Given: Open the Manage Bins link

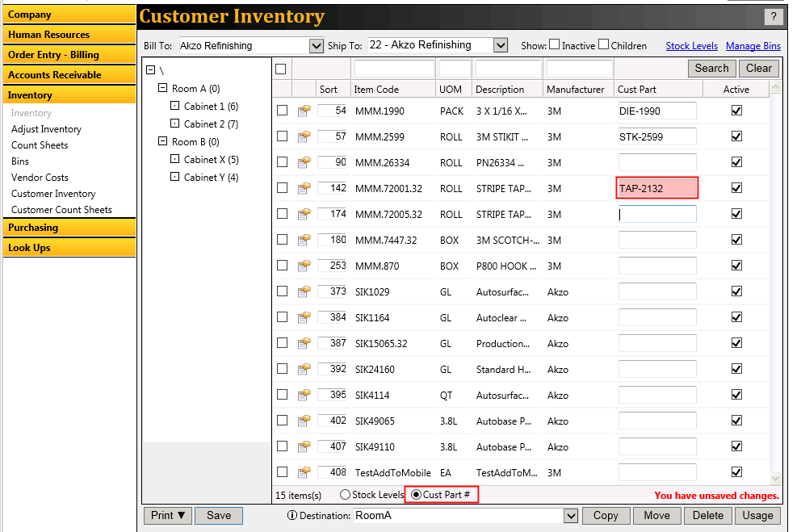Looking at the screenshot, I should point(753,46).
